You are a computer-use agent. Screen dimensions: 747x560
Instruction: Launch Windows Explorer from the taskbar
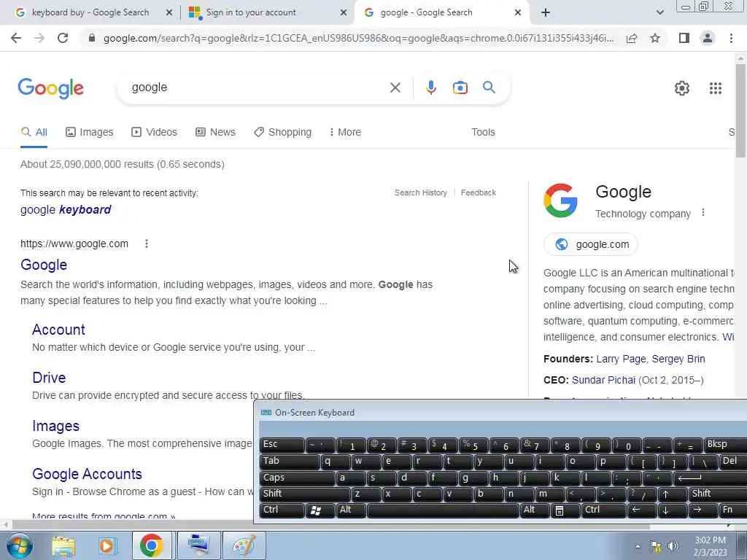tap(63, 545)
